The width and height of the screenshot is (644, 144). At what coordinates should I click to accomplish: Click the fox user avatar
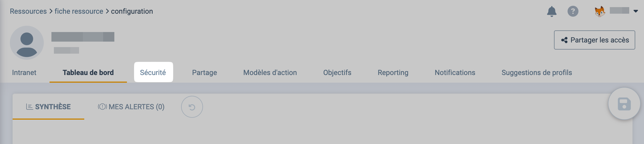tap(600, 11)
